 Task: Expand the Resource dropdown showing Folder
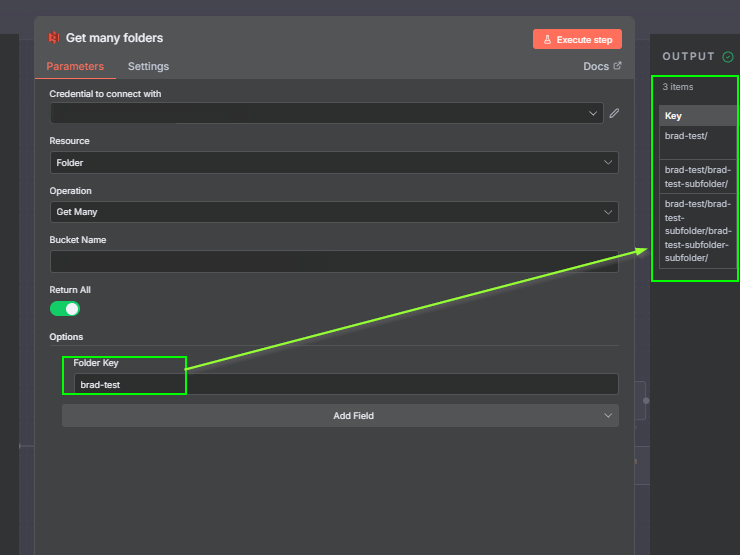pyautogui.click(x=333, y=162)
